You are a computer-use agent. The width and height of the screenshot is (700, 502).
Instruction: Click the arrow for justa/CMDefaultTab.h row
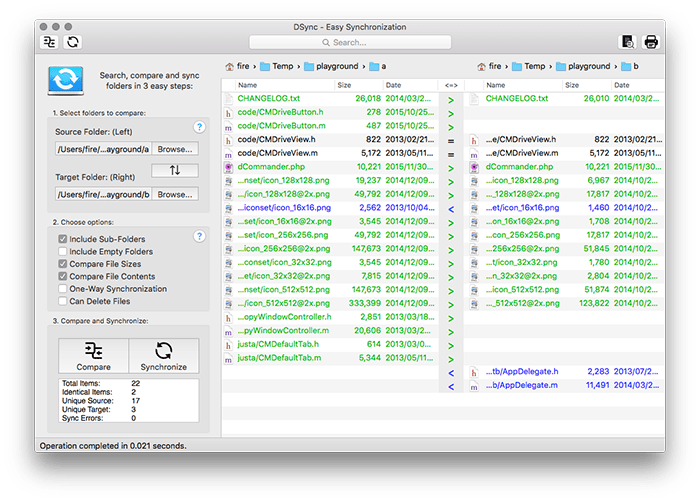pyautogui.click(x=451, y=346)
